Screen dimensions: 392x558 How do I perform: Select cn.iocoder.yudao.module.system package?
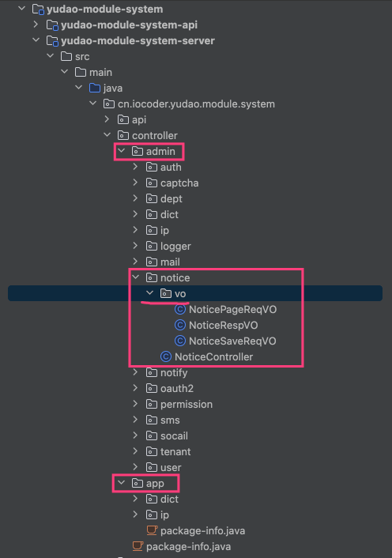[x=196, y=104]
